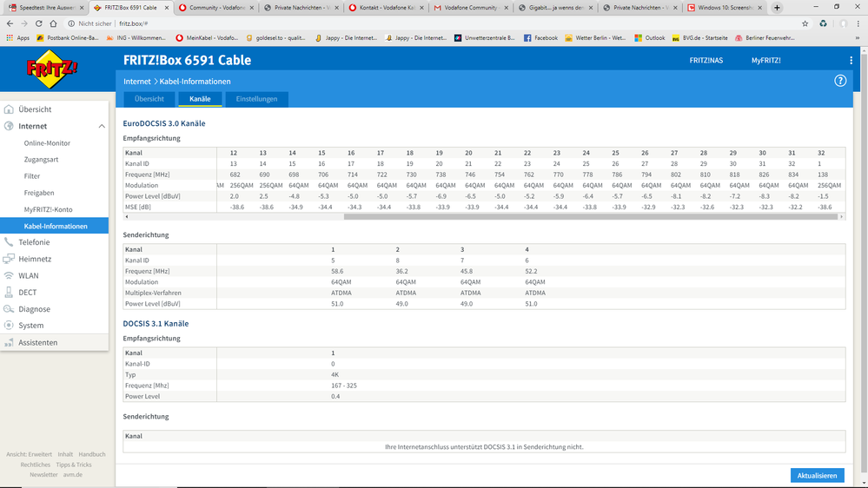Click the '58.6' send frequency value
This screenshot has height=488, width=868.
(337, 271)
